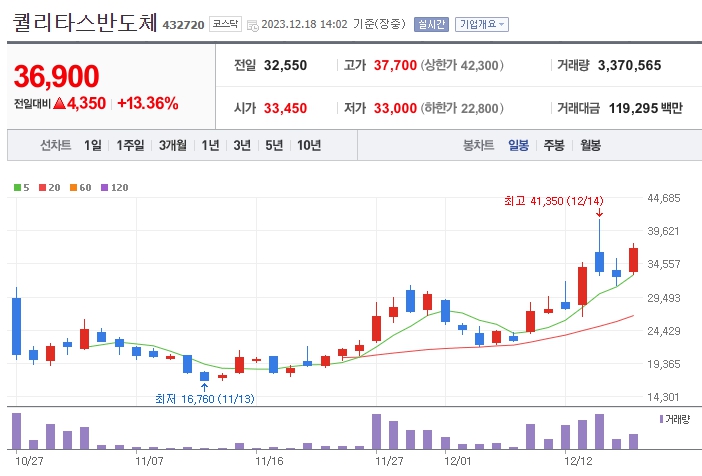Switch chart to 3년 period
The image size is (702, 476).
242,145
